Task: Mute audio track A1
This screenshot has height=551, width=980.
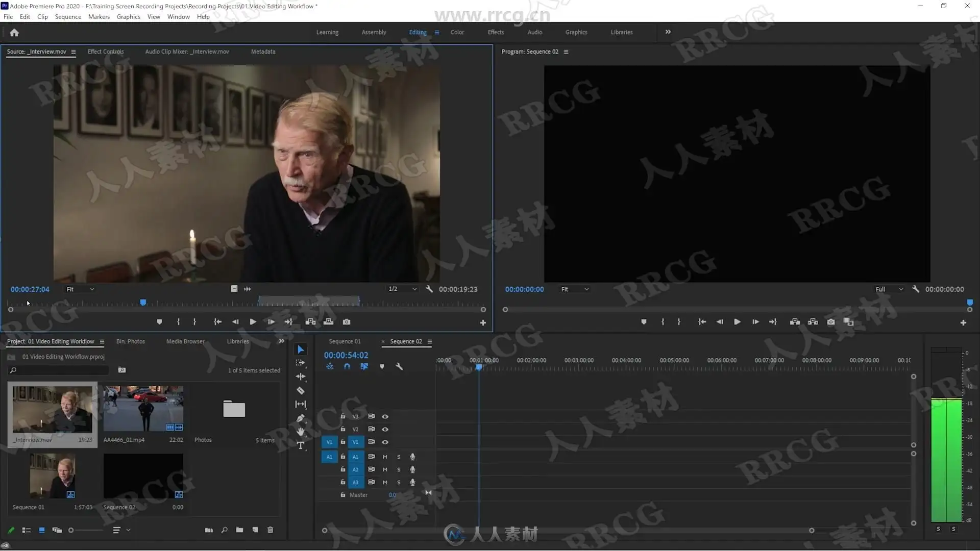Action: pyautogui.click(x=385, y=457)
